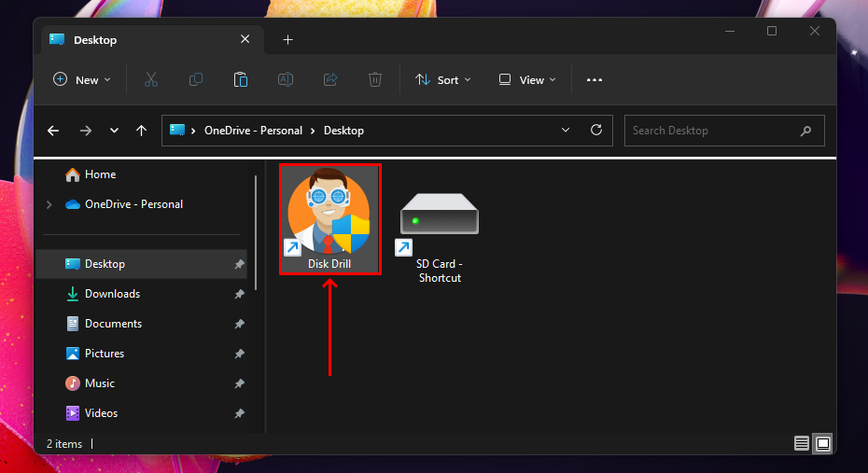Close the Desktop tab
Image resolution: width=868 pixels, height=473 pixels.
[x=245, y=39]
